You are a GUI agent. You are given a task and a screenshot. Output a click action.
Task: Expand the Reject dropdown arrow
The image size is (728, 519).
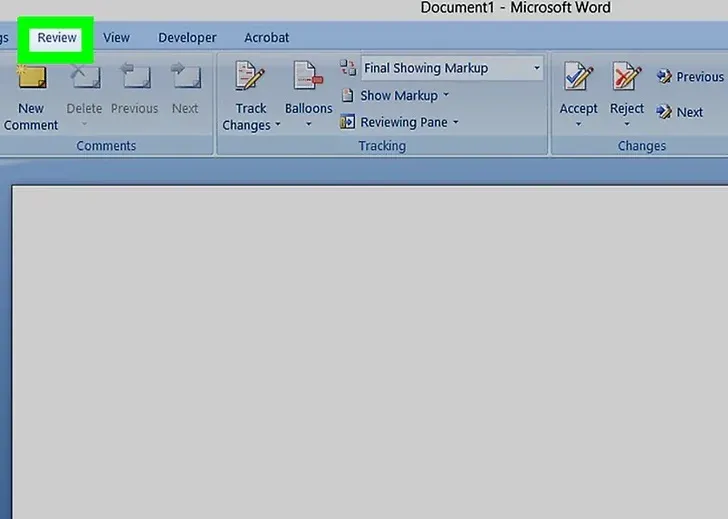[627, 124]
